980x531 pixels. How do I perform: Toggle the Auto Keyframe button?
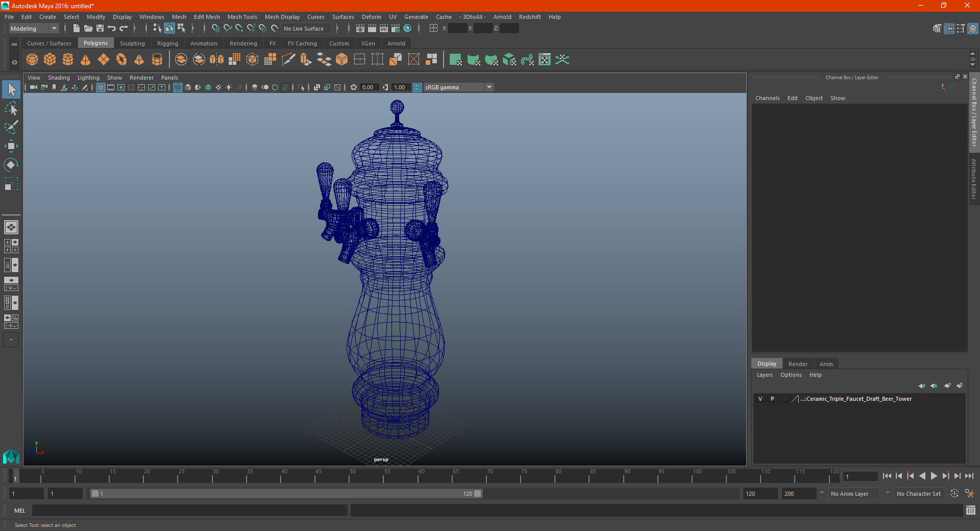954,494
